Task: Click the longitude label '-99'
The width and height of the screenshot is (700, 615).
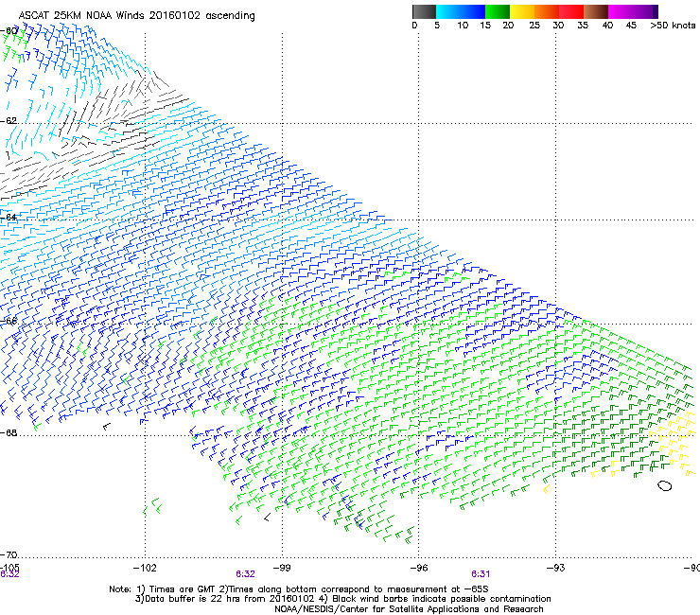Action: coord(282,568)
